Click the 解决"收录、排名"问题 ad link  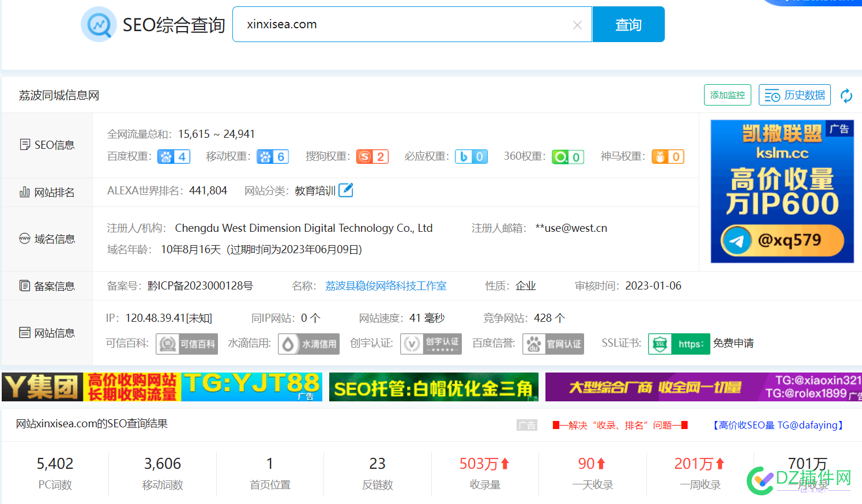pos(620,425)
